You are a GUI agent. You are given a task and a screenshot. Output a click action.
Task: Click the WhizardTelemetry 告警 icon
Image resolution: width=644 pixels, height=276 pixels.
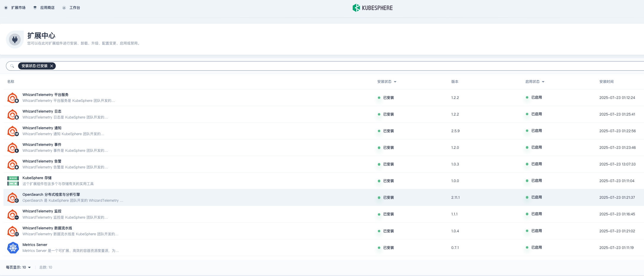click(13, 164)
